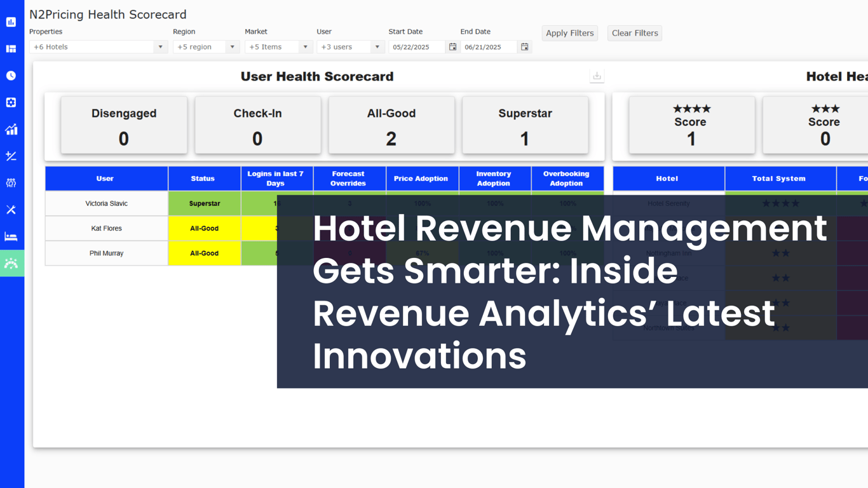
Task: Open the bed rooms sidebar icon
Action: (11, 237)
